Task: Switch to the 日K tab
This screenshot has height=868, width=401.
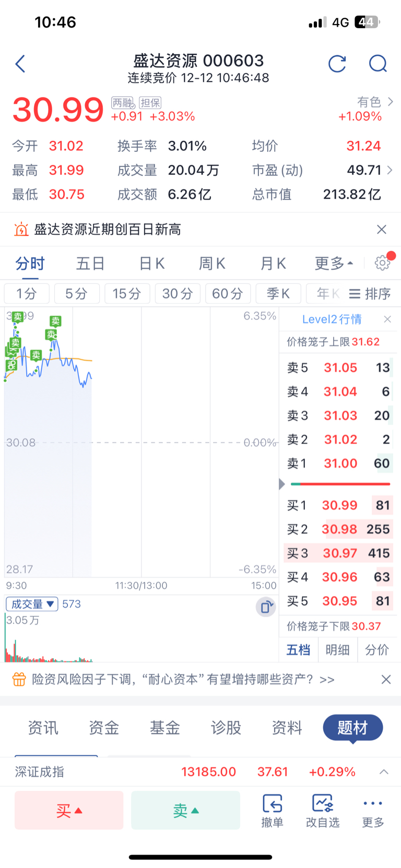Action: (152, 263)
